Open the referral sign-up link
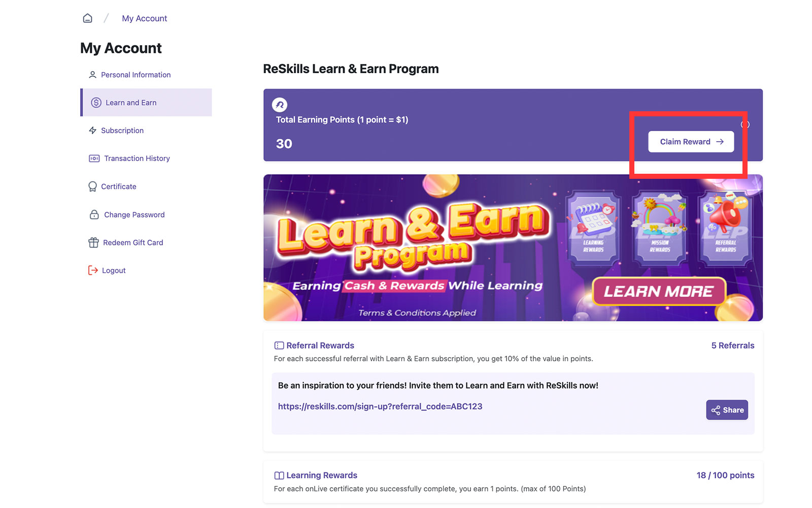 tap(380, 406)
